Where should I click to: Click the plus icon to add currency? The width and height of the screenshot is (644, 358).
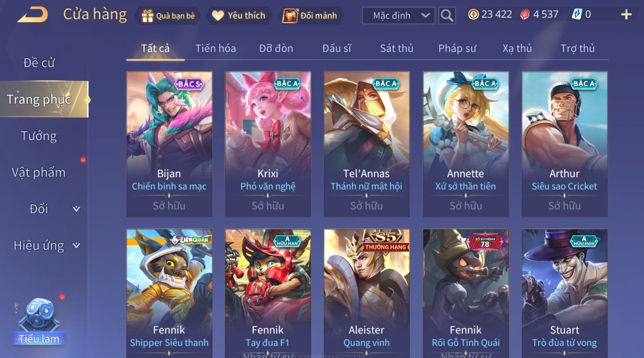pos(626,15)
